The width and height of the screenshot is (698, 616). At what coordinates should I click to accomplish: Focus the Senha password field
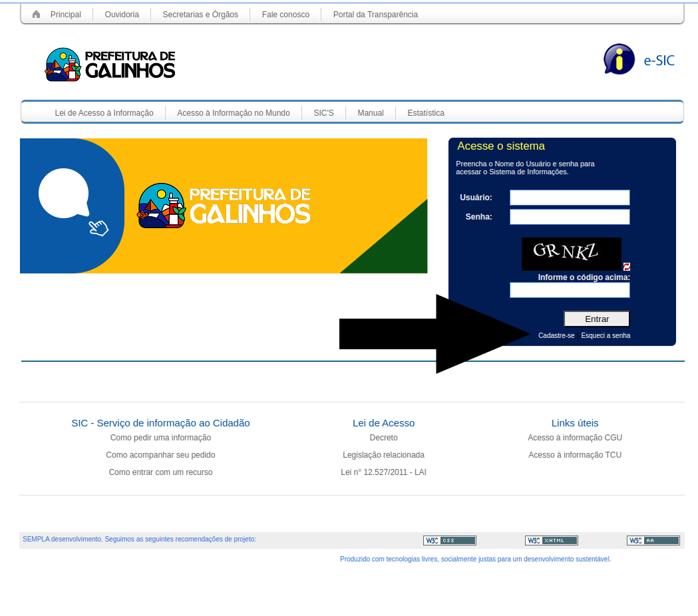(x=570, y=217)
